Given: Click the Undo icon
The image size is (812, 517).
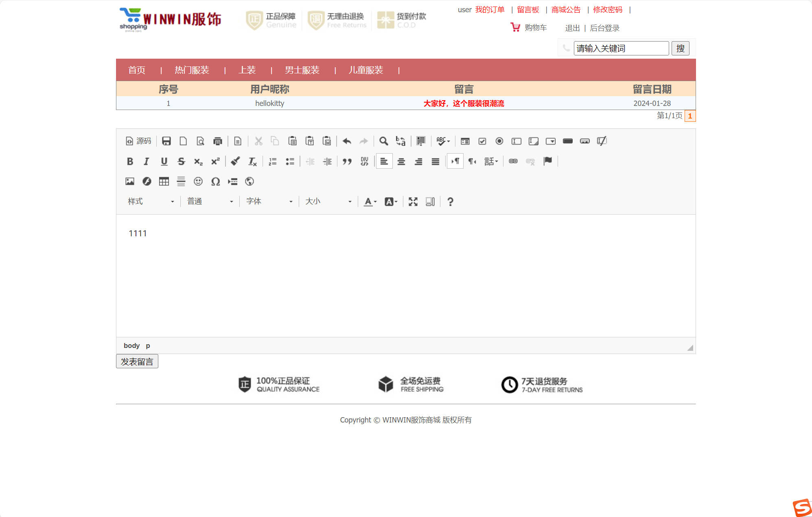Looking at the screenshot, I should [346, 141].
